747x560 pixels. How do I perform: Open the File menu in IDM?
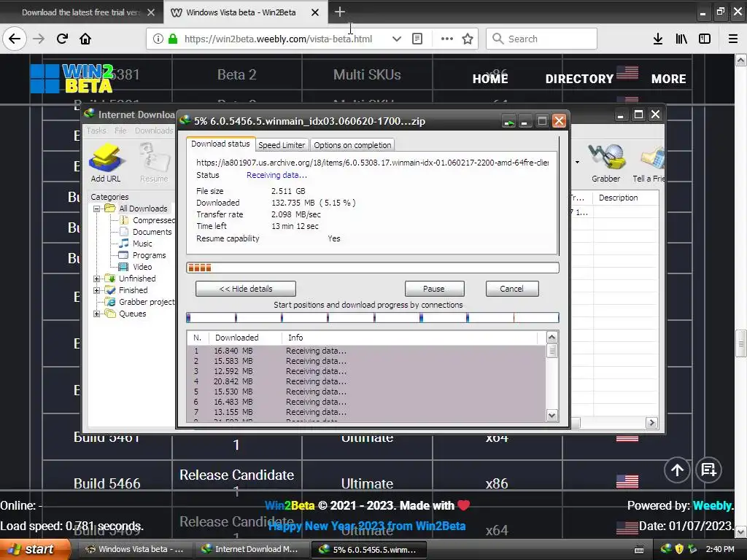(120, 131)
